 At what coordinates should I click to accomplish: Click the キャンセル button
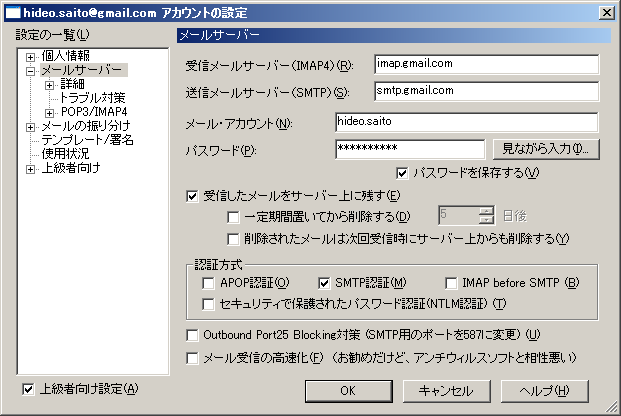coord(446,389)
